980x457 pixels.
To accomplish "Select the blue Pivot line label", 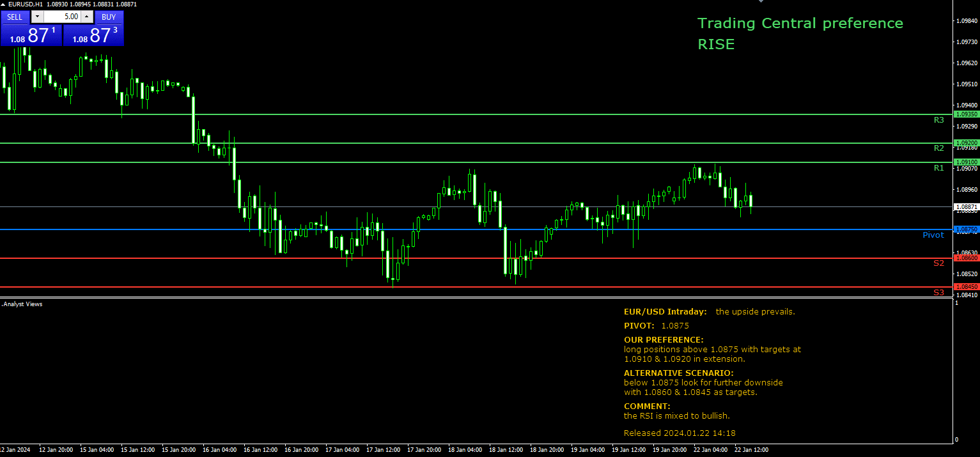I will point(933,235).
